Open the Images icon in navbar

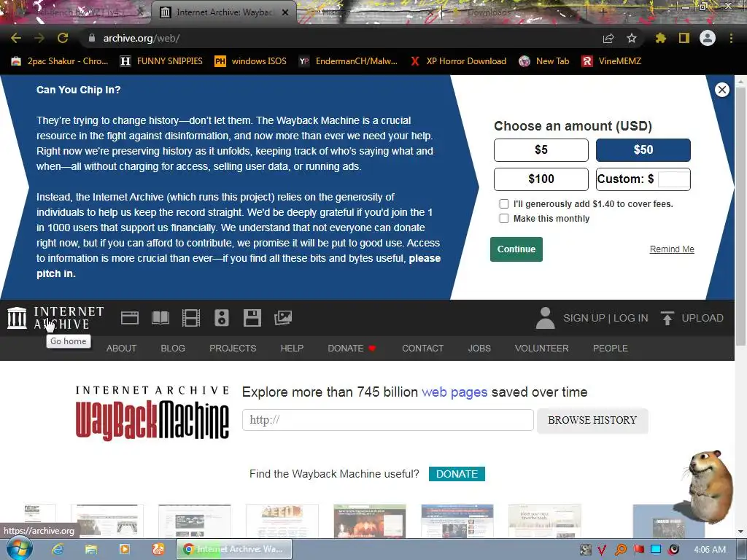point(283,318)
